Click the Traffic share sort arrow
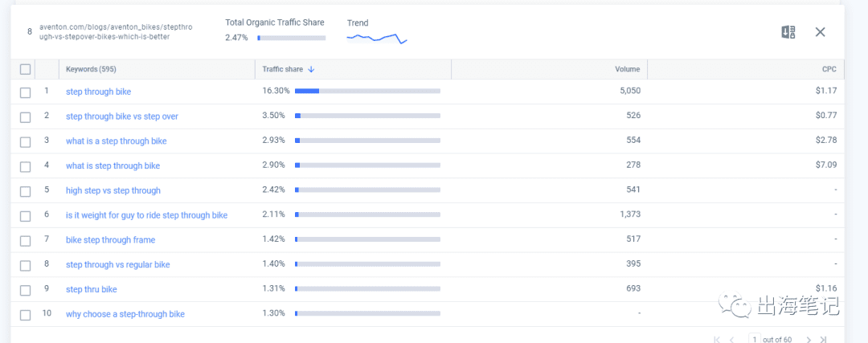This screenshot has height=343, width=868. pos(311,69)
